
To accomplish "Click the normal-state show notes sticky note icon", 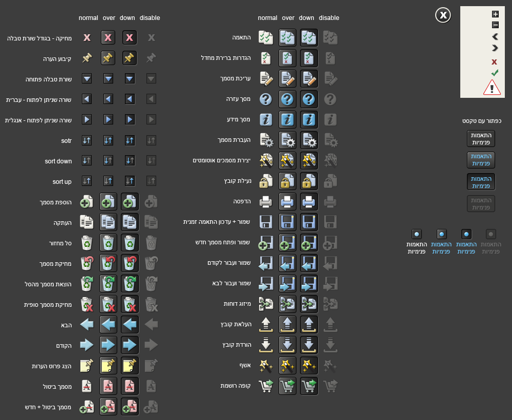I will click(x=87, y=366).
